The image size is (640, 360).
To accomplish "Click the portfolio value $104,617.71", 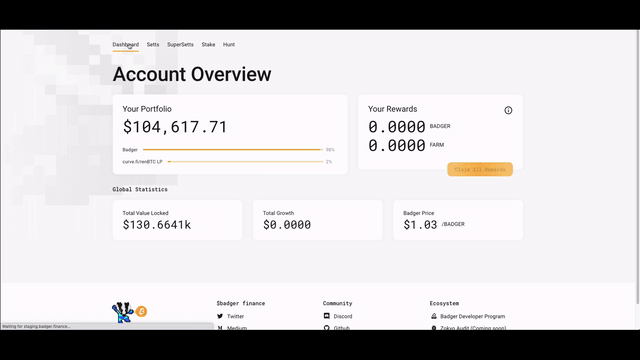I will (175, 127).
